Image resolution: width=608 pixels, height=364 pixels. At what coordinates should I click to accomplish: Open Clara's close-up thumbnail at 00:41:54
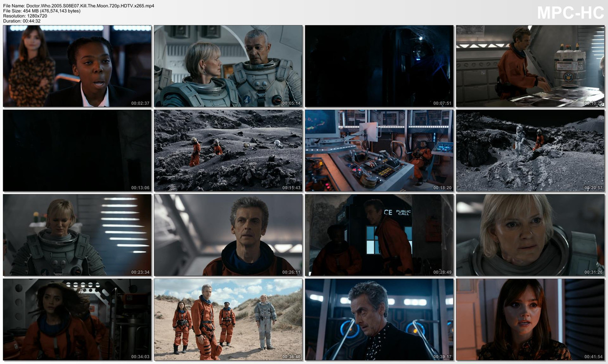point(529,319)
